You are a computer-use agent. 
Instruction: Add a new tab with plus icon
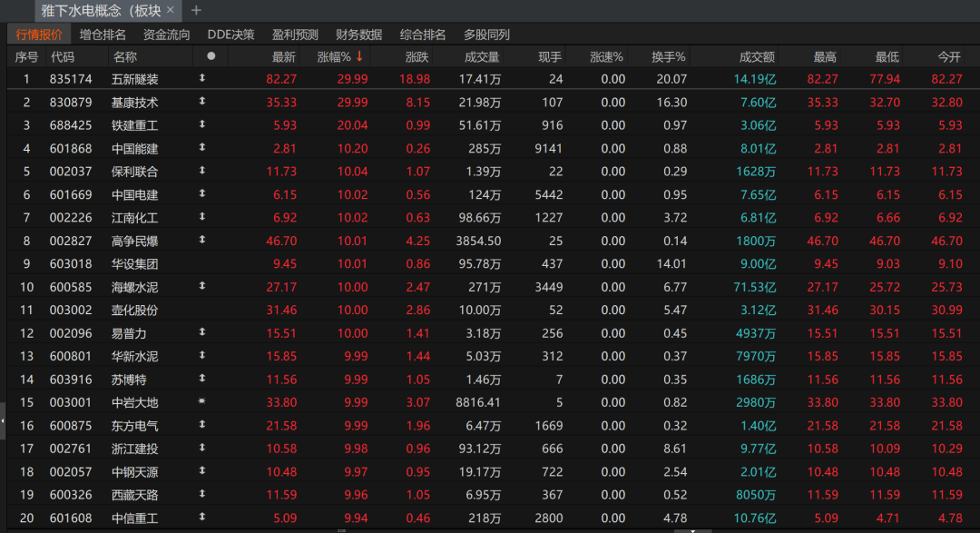click(x=196, y=10)
